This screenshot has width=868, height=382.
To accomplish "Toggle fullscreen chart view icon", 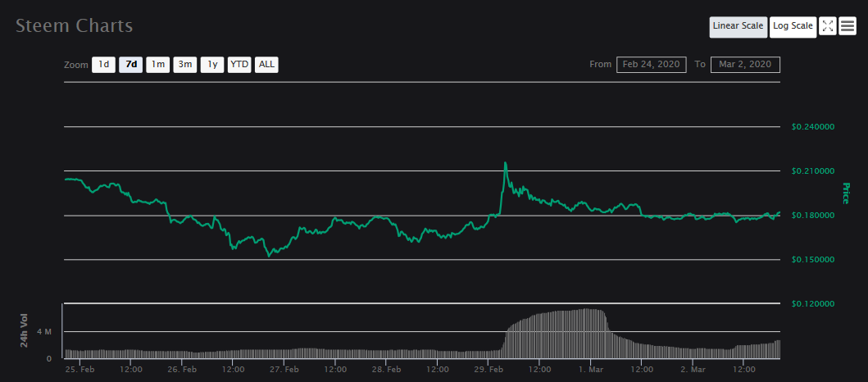I will (828, 26).
